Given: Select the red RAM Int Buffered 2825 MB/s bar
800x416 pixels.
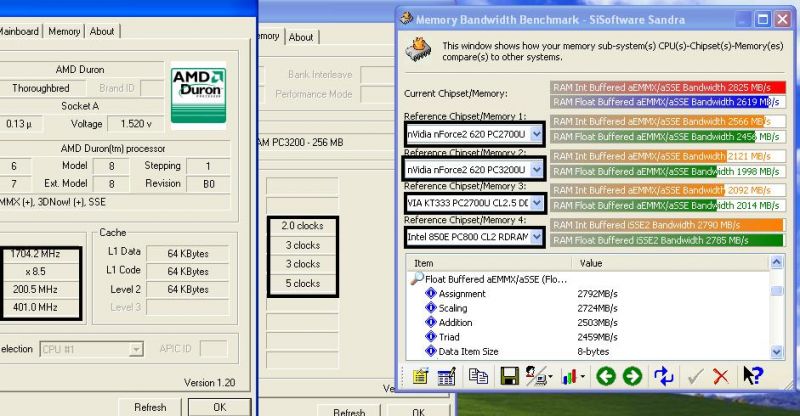Looking at the screenshot, I should tap(668, 87).
